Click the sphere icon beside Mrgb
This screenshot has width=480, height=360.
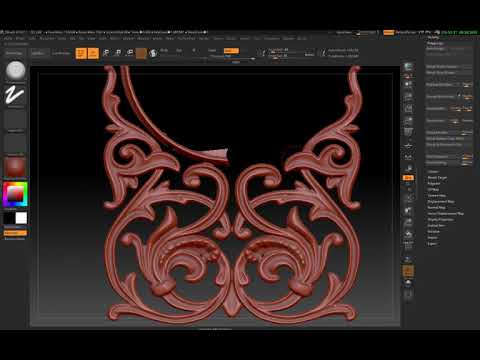pyautogui.click(x=153, y=53)
